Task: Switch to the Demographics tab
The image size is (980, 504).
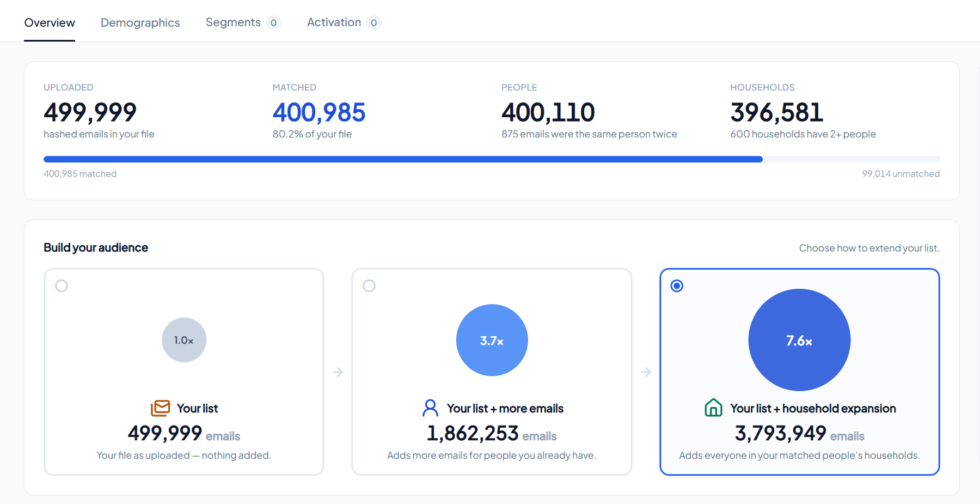Action: 140,22
